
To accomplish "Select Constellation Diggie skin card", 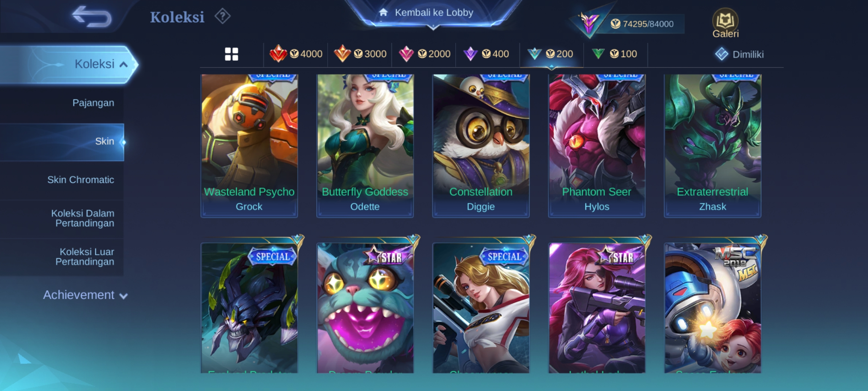I will tap(481, 146).
